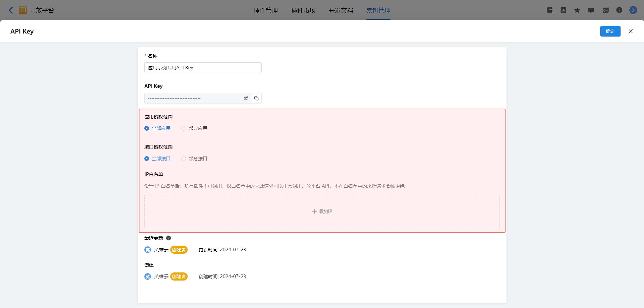Switch language with the CN icon
Screen dimensions: 644x308
[x=605, y=10]
